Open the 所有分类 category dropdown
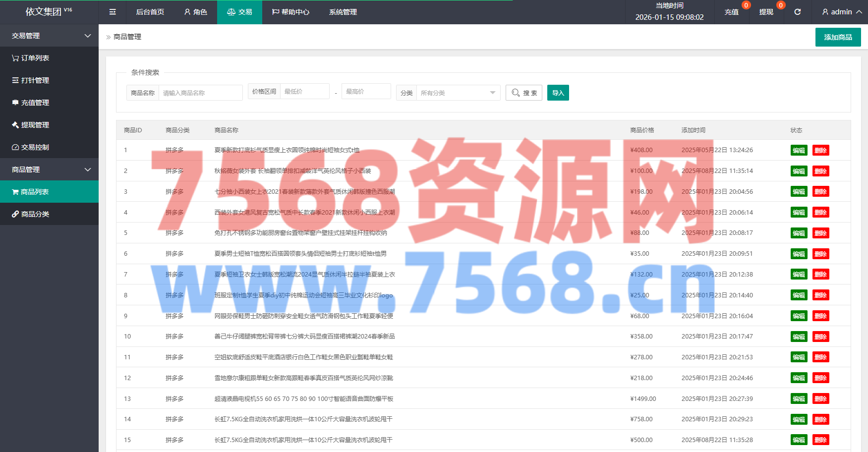Viewport: 868px width, 452px height. (458, 93)
